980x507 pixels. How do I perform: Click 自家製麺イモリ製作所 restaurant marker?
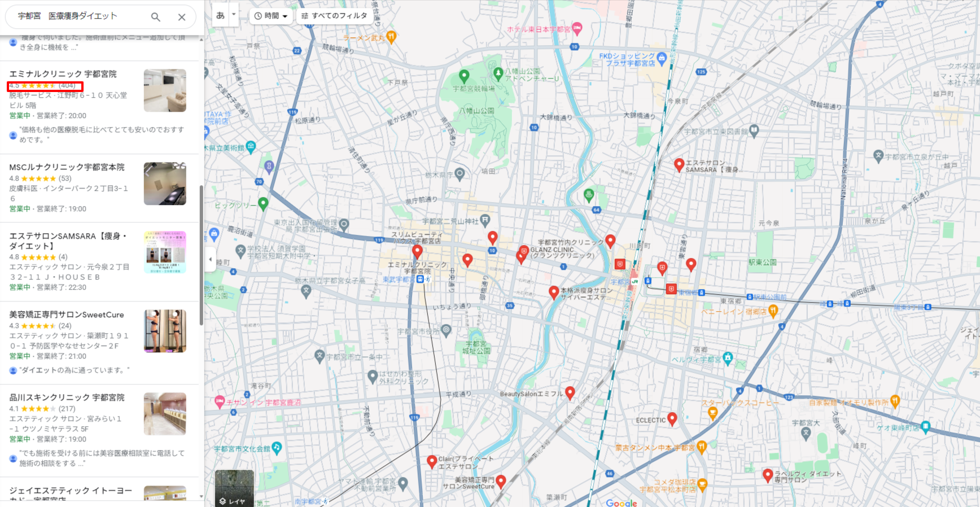click(895, 401)
